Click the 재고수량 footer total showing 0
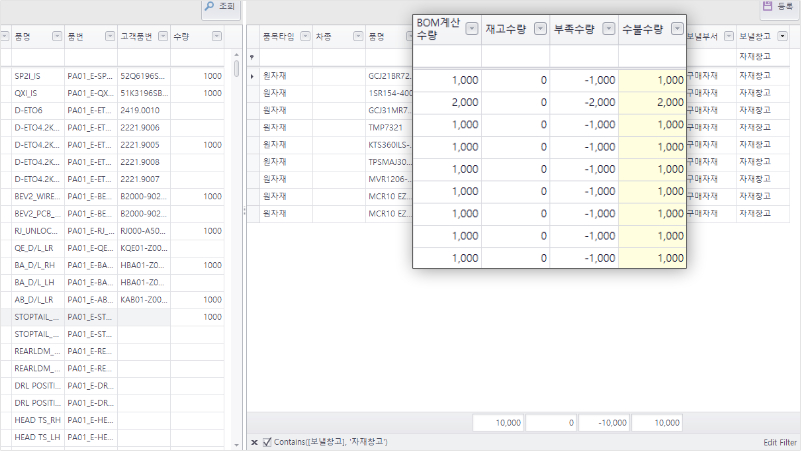This screenshot has height=451, width=801. tap(551, 423)
